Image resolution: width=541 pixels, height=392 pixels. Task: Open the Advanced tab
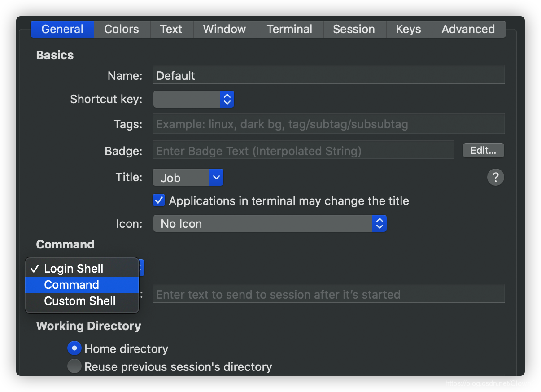click(468, 29)
